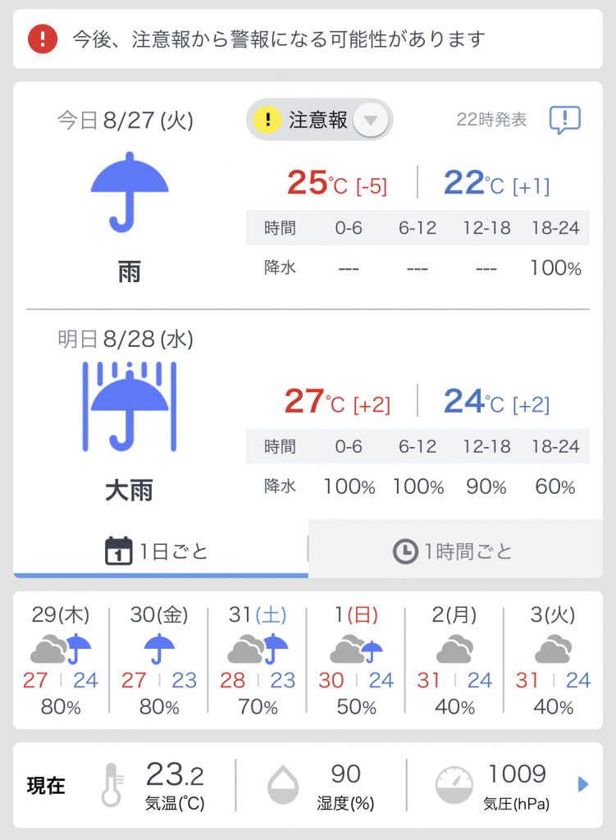
Task: Open the 3(火) cloudy forecast
Action: (x=554, y=660)
